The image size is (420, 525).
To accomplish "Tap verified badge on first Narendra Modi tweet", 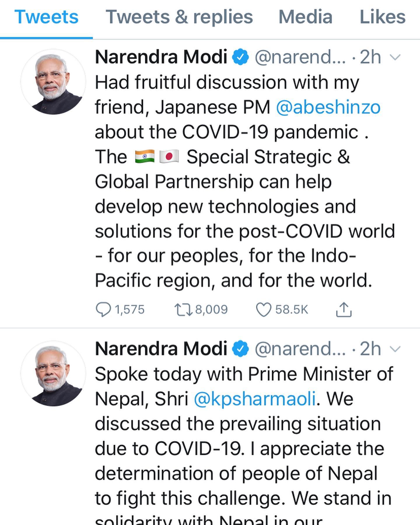I will (240, 57).
